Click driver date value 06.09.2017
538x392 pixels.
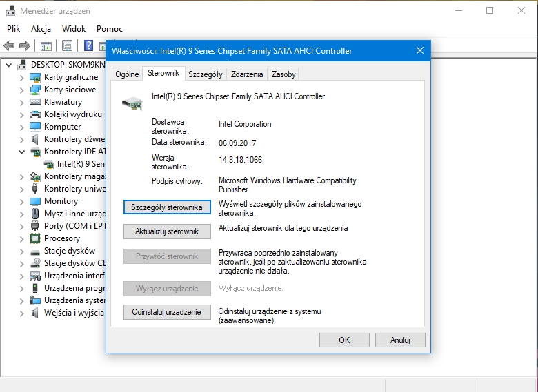(x=237, y=143)
